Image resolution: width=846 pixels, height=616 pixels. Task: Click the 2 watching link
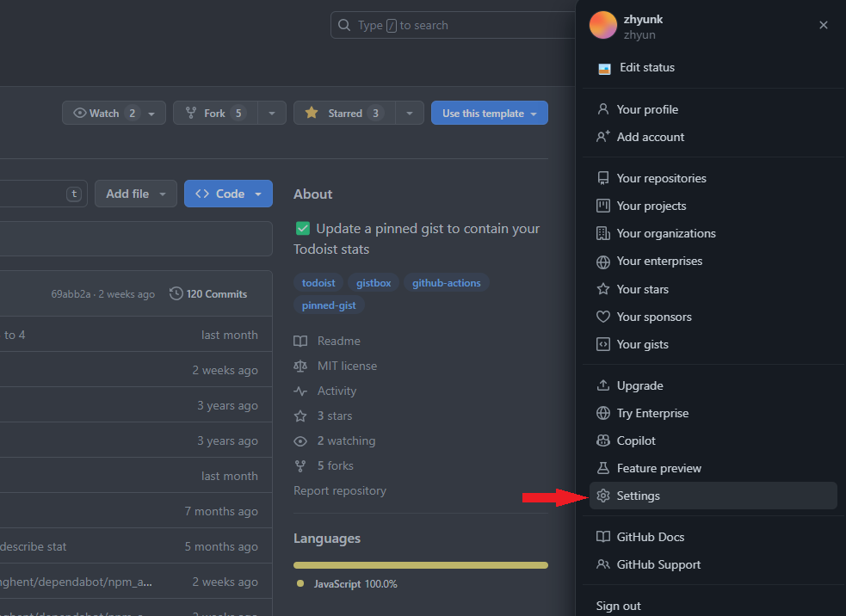pos(346,440)
